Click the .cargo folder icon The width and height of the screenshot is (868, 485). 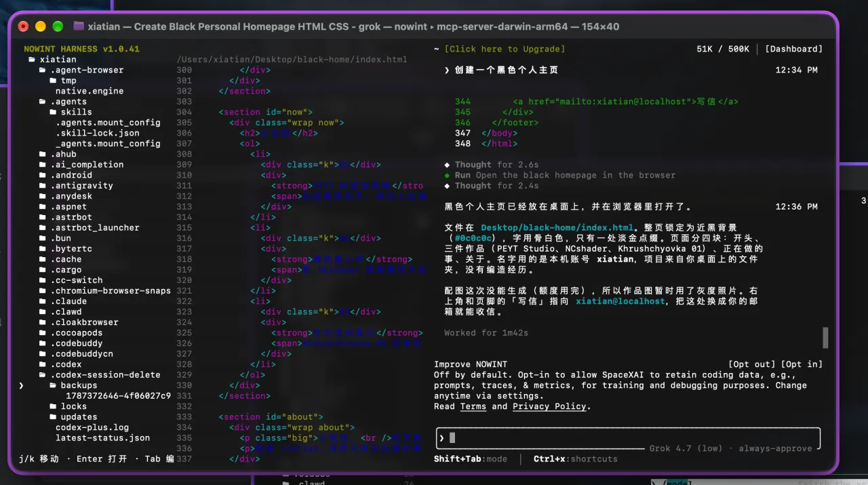(43, 270)
